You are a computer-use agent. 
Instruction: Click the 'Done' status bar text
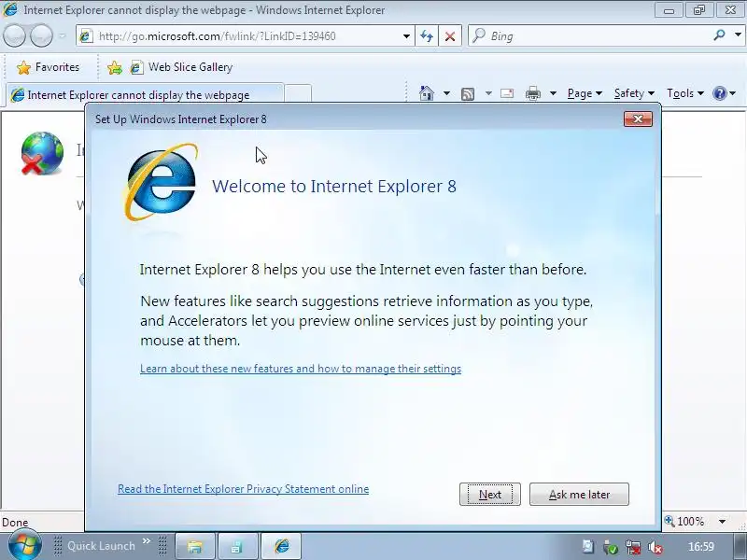[15, 522]
